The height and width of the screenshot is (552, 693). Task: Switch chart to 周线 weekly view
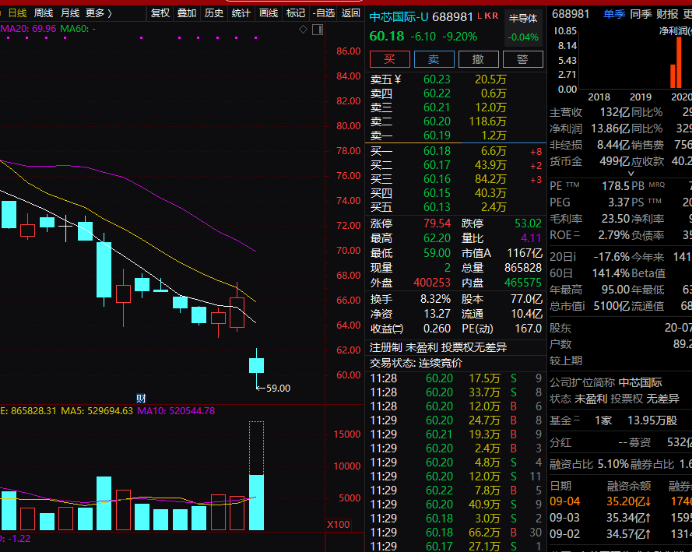click(43, 13)
